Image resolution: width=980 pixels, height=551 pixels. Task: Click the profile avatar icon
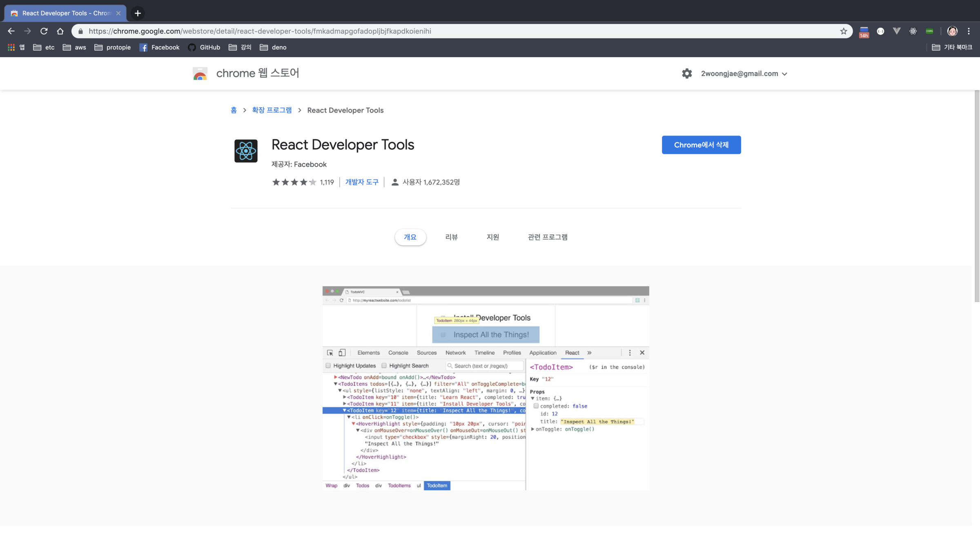[952, 31]
